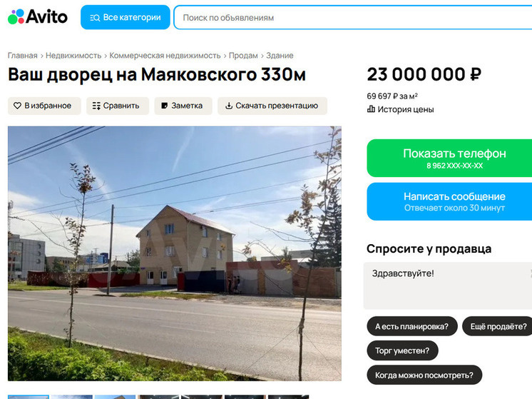The image size is (532, 399).
Task: Click the Сравнить compare icon button
Action: pos(118,106)
